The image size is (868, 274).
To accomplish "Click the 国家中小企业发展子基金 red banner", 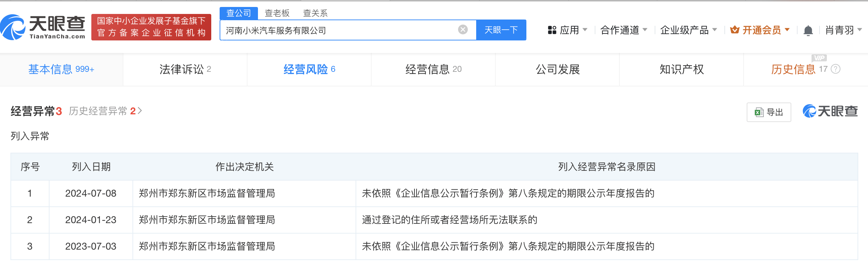I will [151, 27].
